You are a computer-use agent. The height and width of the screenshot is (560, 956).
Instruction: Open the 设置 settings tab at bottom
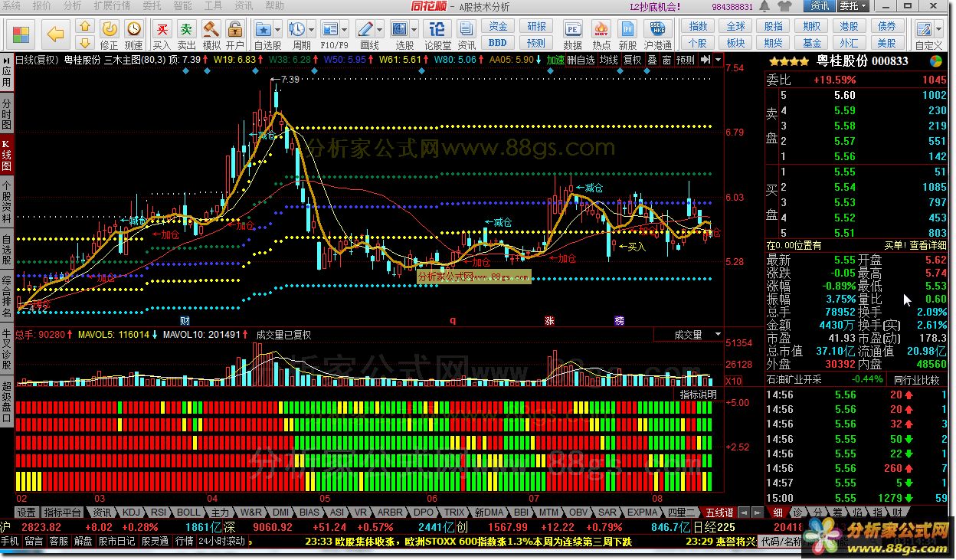[27, 513]
